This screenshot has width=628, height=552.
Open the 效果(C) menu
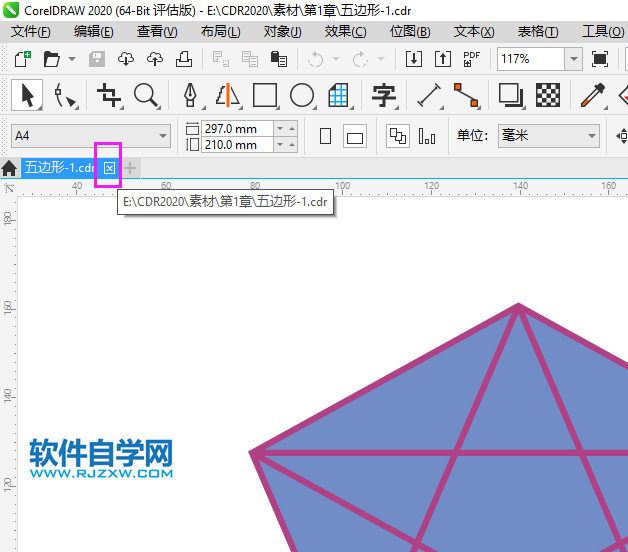coord(346,31)
